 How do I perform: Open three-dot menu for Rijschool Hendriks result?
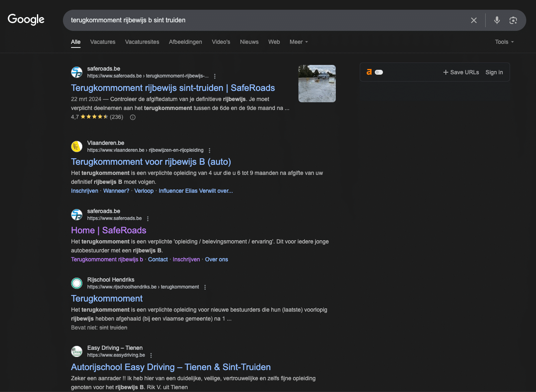click(205, 287)
